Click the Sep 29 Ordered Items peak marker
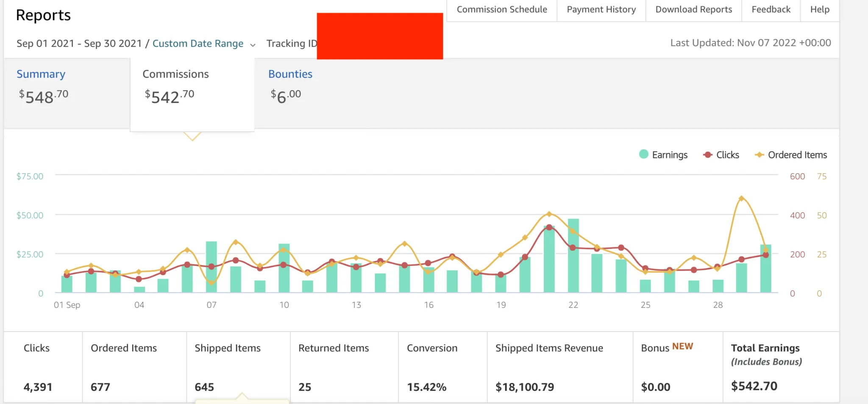The image size is (868, 404). click(x=741, y=198)
